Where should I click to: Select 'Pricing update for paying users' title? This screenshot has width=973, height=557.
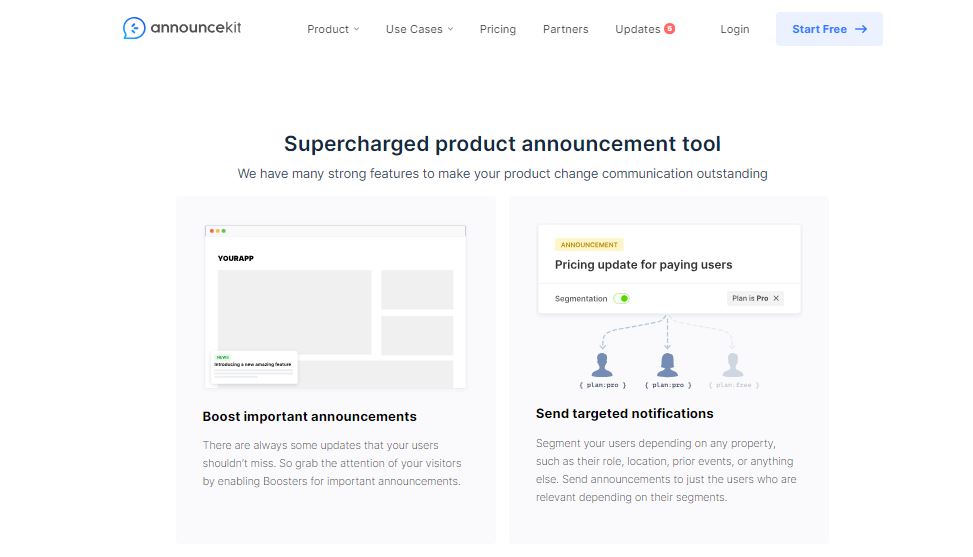click(x=643, y=265)
